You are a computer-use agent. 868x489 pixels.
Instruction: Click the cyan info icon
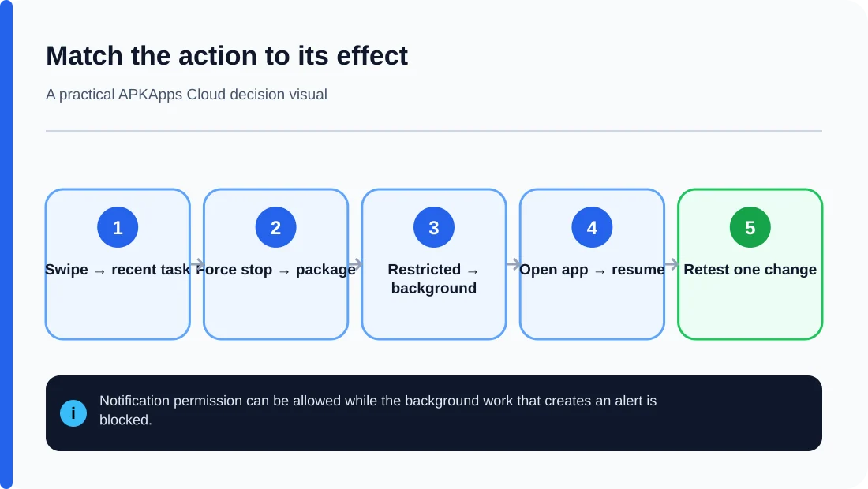[73, 413]
